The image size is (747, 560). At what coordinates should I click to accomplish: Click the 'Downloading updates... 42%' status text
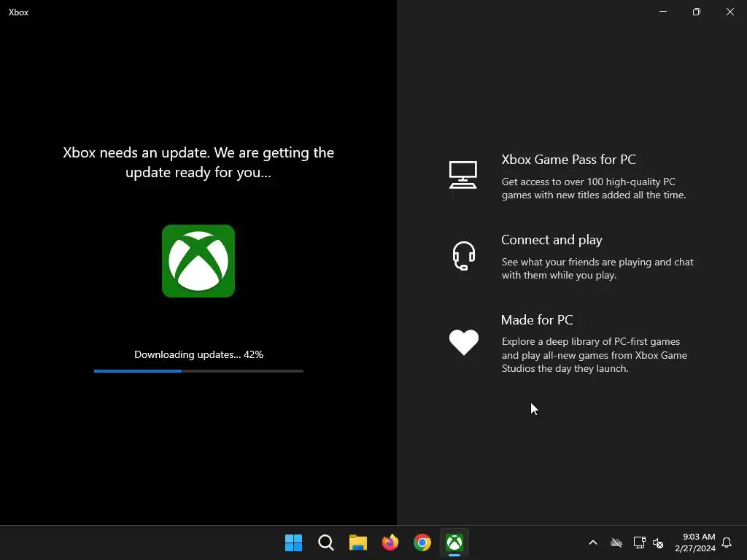pyautogui.click(x=198, y=354)
